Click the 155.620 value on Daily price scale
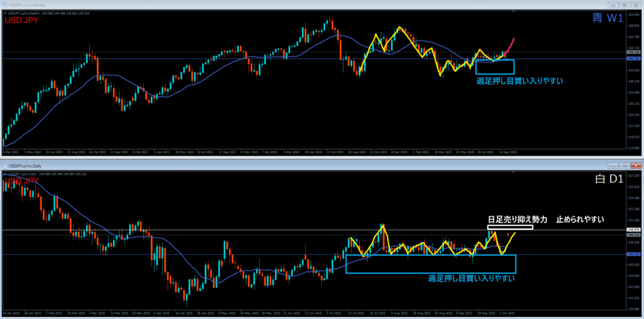Screen dimensions: 644x319 coord(634,187)
